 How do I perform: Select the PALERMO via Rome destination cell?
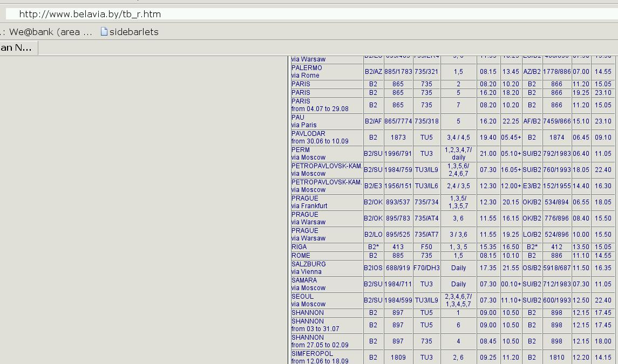pyautogui.click(x=326, y=72)
